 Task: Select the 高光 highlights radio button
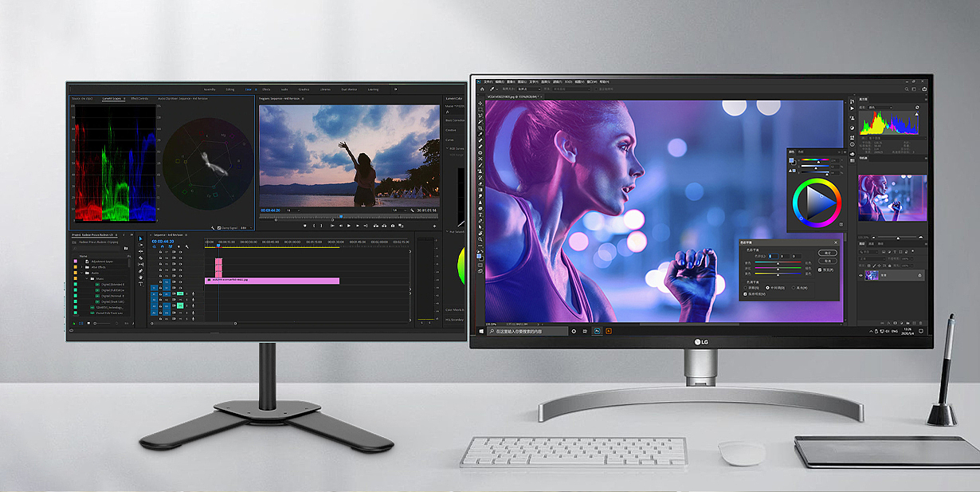coord(794,288)
